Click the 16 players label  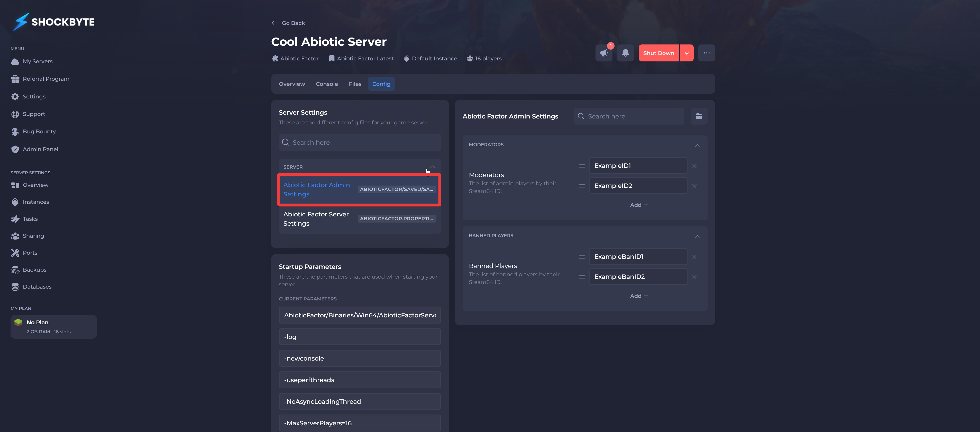pos(484,59)
